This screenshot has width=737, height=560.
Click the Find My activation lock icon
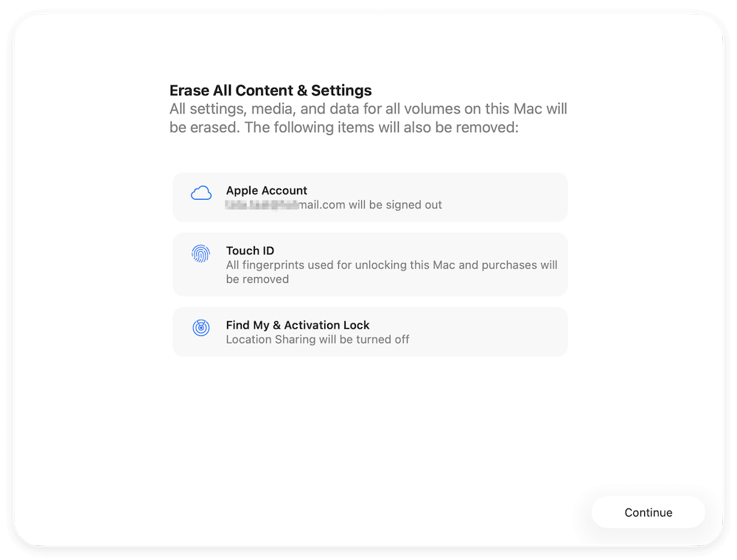[x=200, y=328]
